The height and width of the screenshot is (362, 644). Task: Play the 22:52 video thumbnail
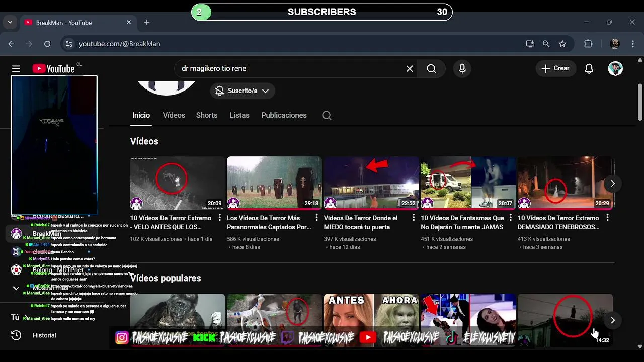tap(371, 183)
